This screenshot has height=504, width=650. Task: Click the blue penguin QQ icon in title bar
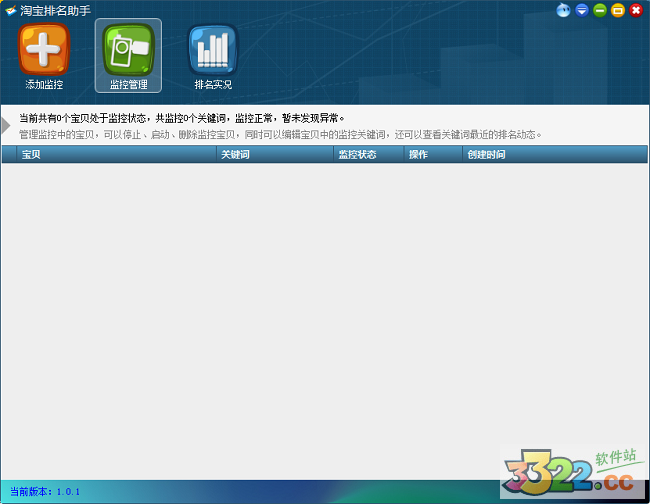pyautogui.click(x=563, y=10)
